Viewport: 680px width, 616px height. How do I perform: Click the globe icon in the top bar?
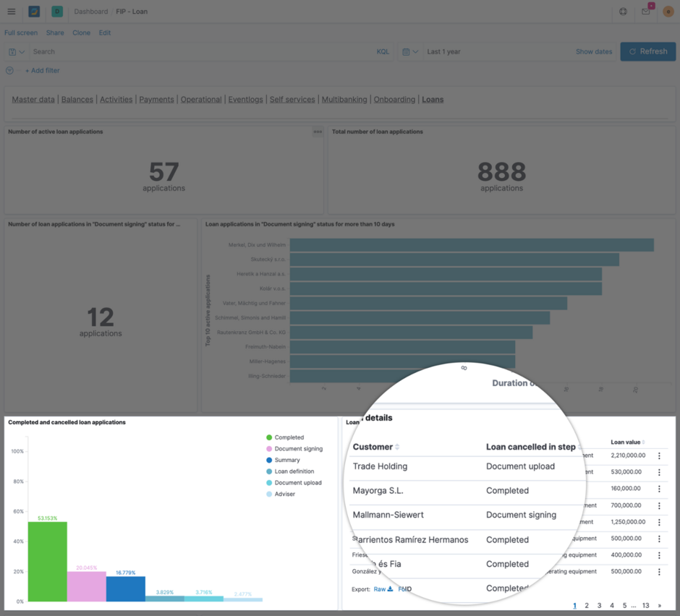tap(623, 12)
